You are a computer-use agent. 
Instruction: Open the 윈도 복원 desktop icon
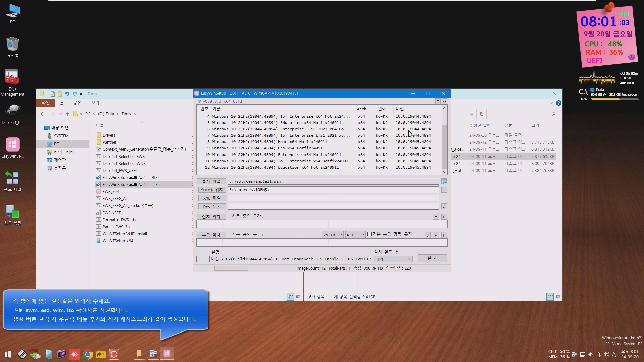pos(12,215)
